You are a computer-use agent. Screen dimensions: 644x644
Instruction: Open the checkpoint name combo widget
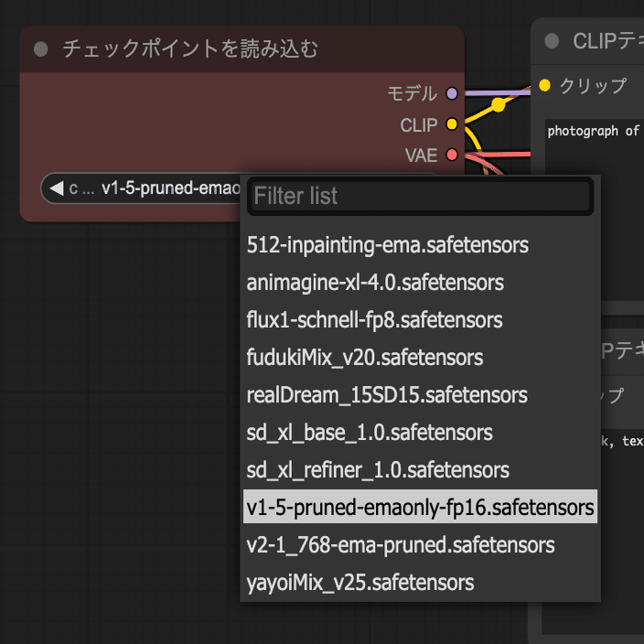pos(142,188)
